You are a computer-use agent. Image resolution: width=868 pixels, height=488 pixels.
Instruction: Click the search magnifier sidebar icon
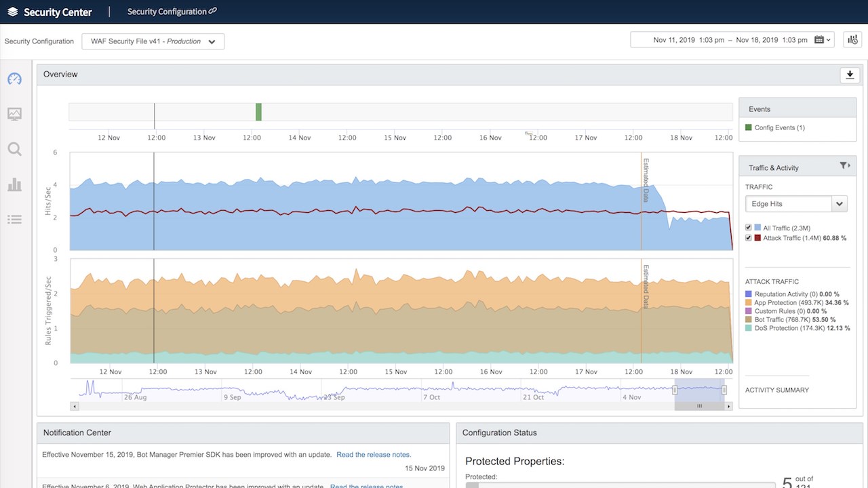[14, 149]
